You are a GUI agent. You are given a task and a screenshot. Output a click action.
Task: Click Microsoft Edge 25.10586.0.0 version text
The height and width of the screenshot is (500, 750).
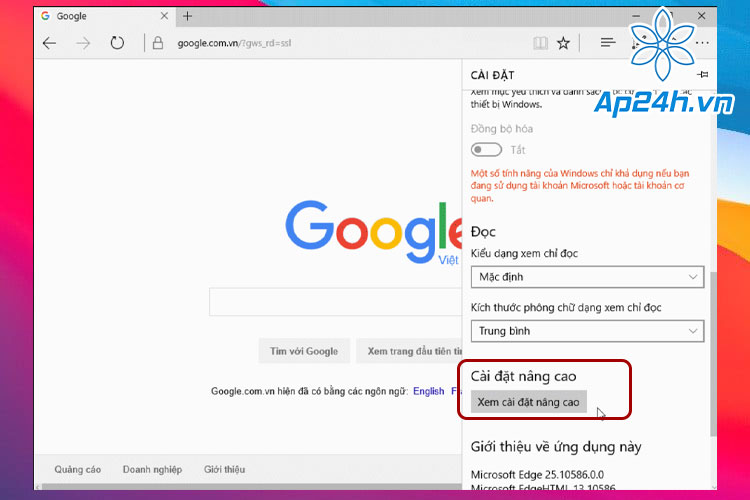coord(537,475)
